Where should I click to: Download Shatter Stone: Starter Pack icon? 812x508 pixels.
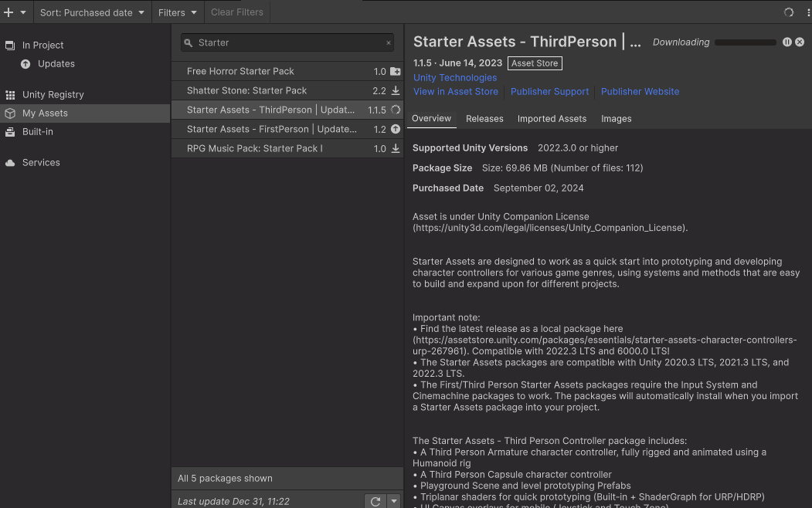(396, 90)
